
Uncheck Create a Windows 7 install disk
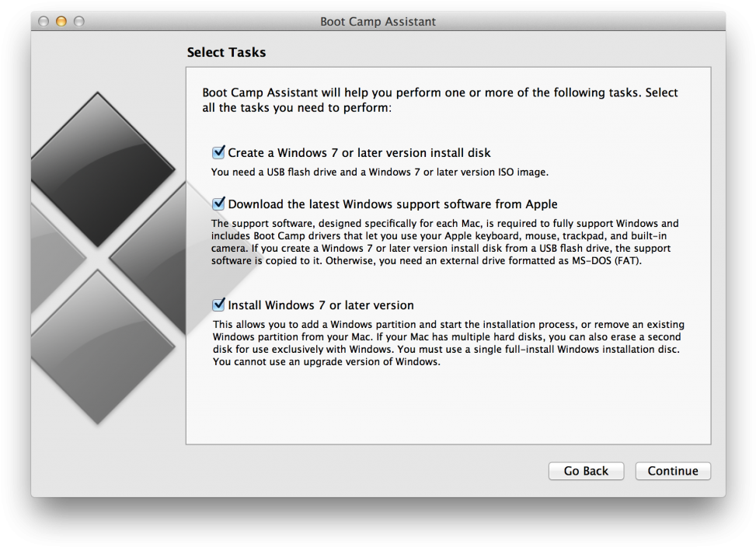218,153
